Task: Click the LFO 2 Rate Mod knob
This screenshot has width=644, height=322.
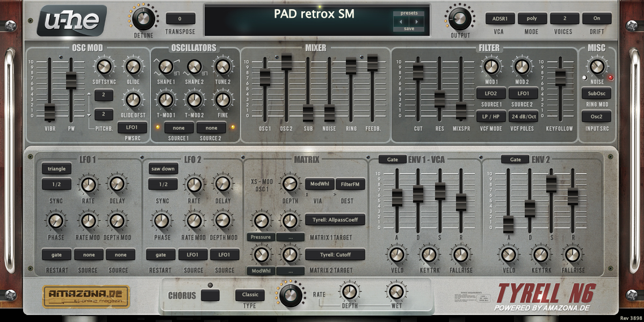Action: click(194, 220)
